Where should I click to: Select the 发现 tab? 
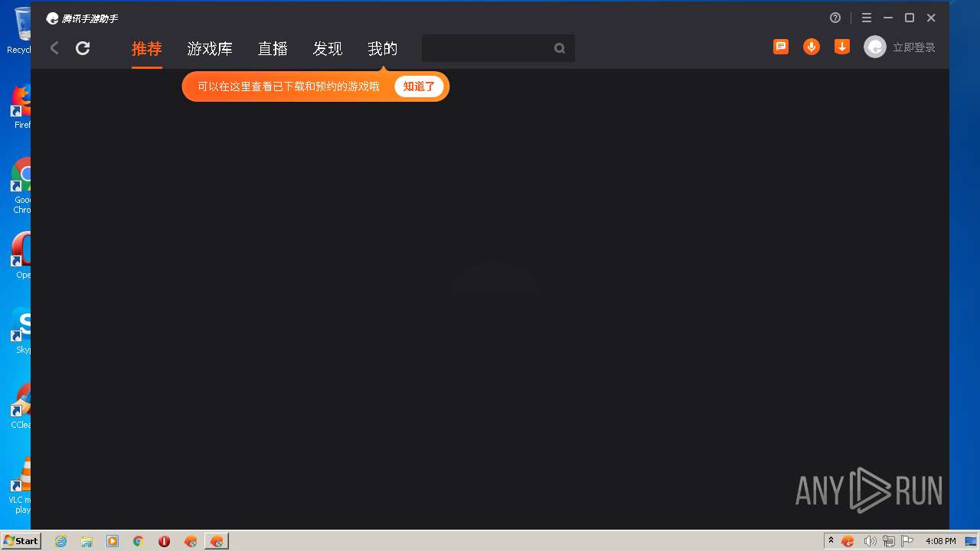328,49
